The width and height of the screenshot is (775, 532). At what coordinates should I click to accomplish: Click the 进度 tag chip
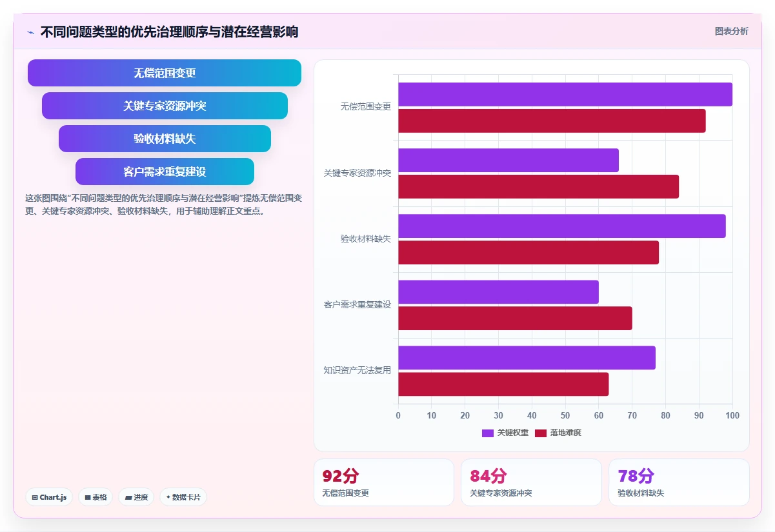pyautogui.click(x=136, y=497)
